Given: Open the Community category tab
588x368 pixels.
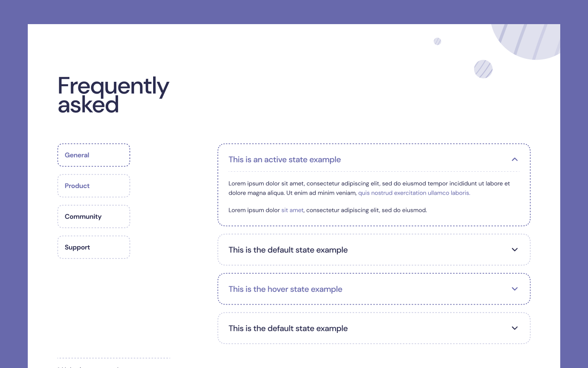Looking at the screenshot, I should (x=94, y=217).
